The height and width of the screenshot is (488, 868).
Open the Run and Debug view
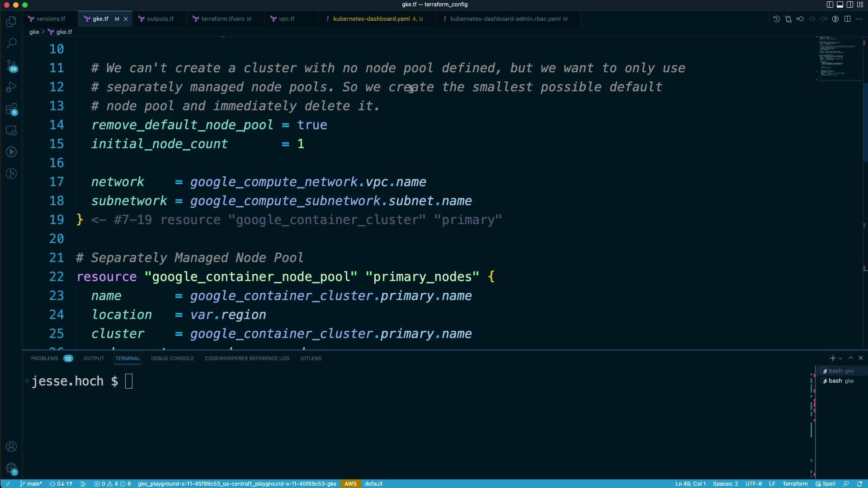pyautogui.click(x=11, y=87)
